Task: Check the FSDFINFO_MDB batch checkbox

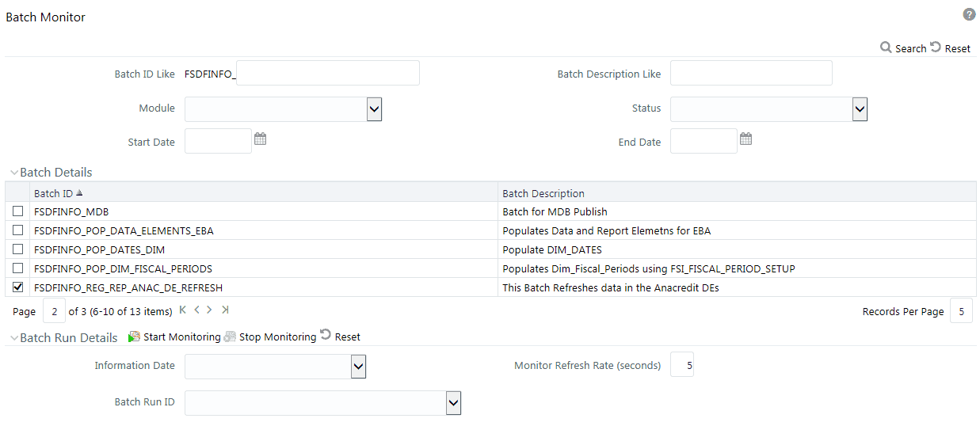Action: (x=17, y=211)
